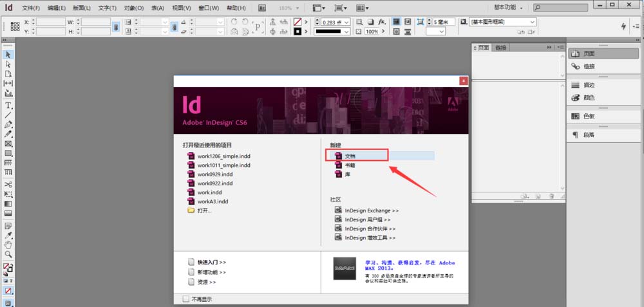Open the 链接 panel in the right dock
This screenshot has height=307, width=644.
(603, 66)
